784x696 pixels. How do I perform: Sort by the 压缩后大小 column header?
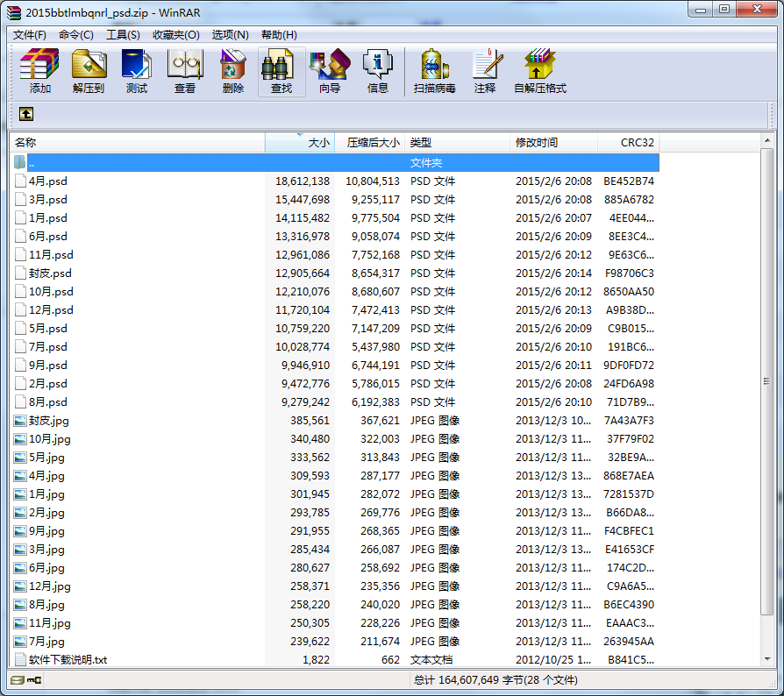369,142
